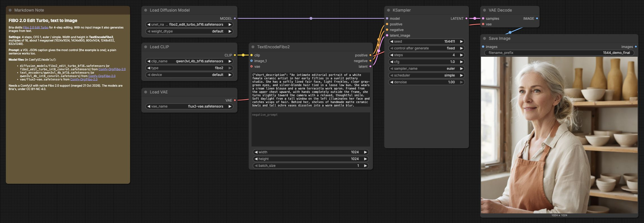This screenshot has width=644, height=223.
Task: Collapse the KSampler node via its title dot
Action: pos(389,10)
